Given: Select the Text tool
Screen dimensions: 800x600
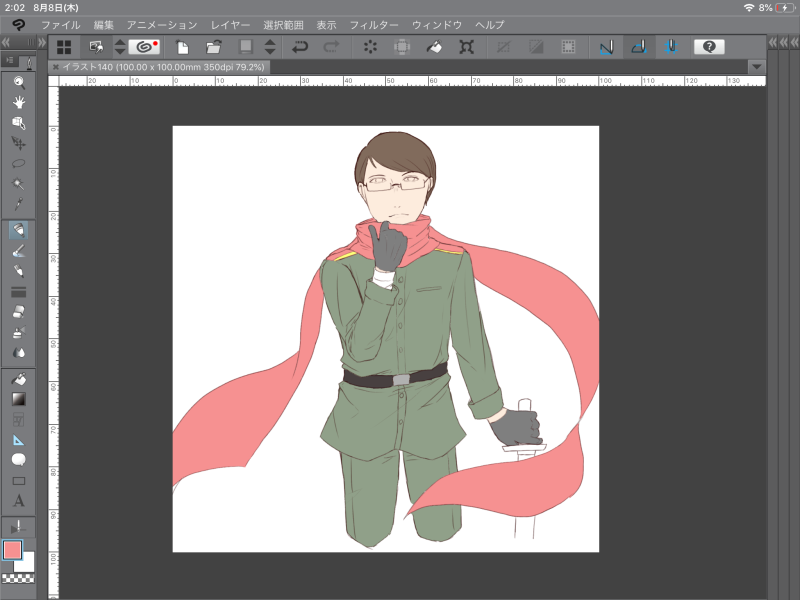Looking at the screenshot, I should point(18,500).
